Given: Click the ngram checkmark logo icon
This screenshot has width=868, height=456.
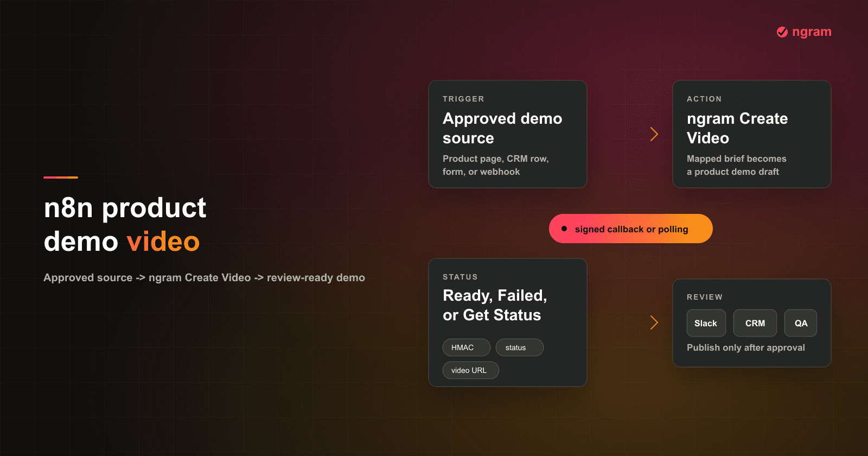Looking at the screenshot, I should 782,32.
